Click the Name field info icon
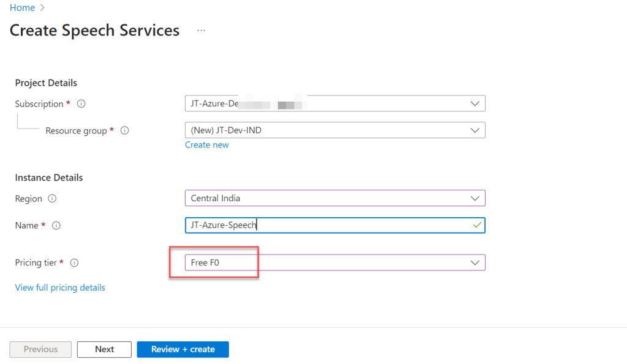 point(56,226)
